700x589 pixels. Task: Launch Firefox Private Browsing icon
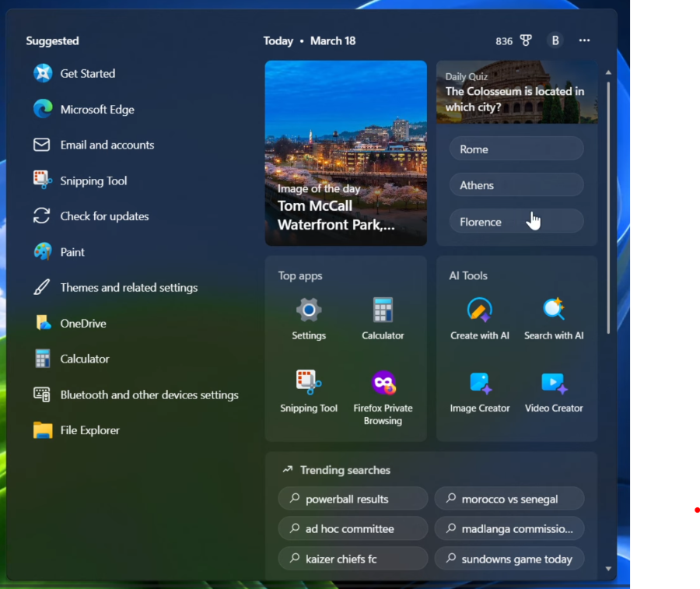click(x=383, y=383)
